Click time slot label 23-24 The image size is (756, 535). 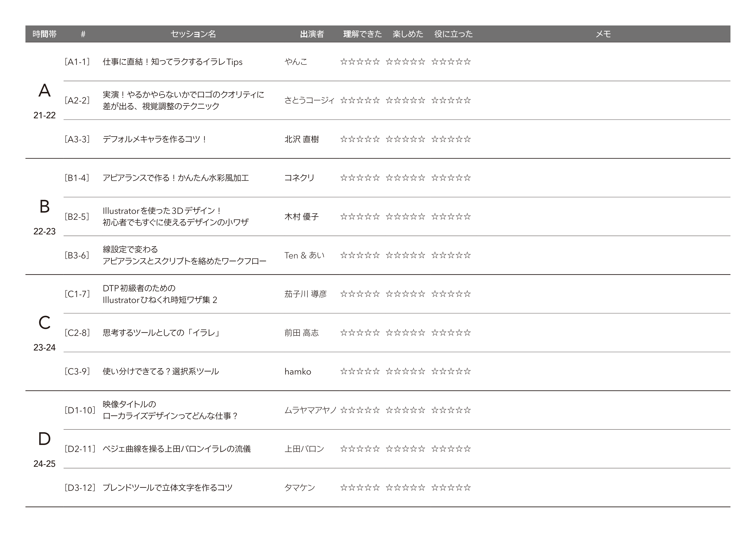pyautogui.click(x=45, y=347)
